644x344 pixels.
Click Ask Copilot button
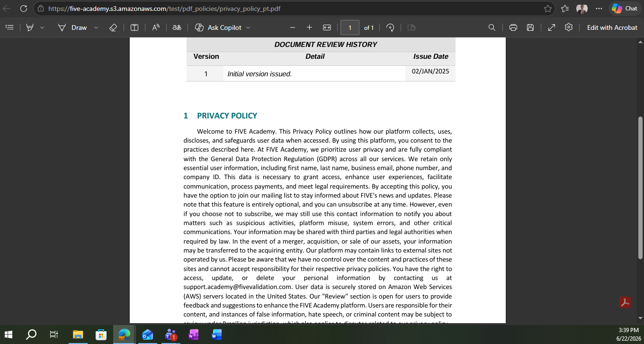click(218, 27)
